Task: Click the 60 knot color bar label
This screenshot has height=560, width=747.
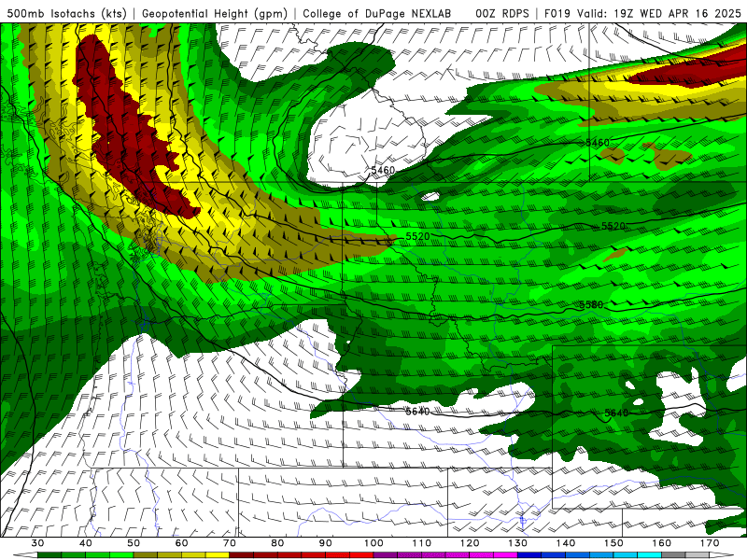Action: tap(181, 543)
